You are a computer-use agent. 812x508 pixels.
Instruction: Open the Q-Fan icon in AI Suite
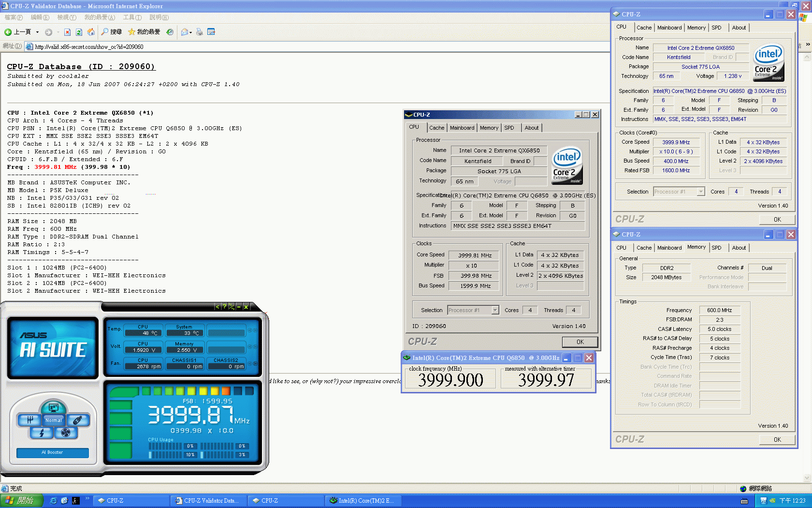(x=66, y=433)
